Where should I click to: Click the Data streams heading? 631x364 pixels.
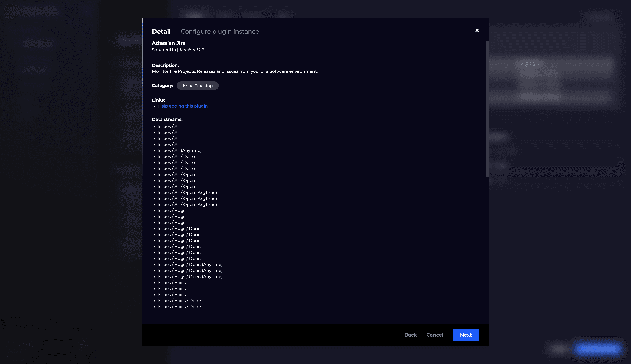[167, 120]
